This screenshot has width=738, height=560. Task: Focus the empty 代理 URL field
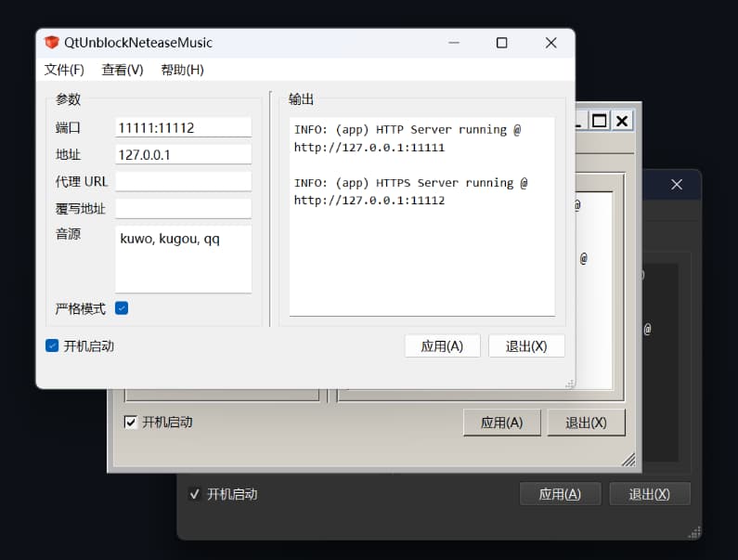point(183,181)
